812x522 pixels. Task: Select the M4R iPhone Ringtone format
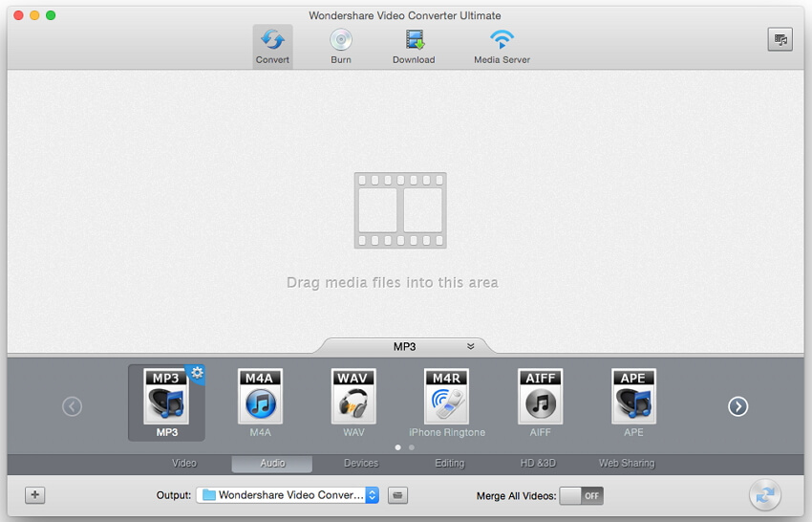pos(447,402)
